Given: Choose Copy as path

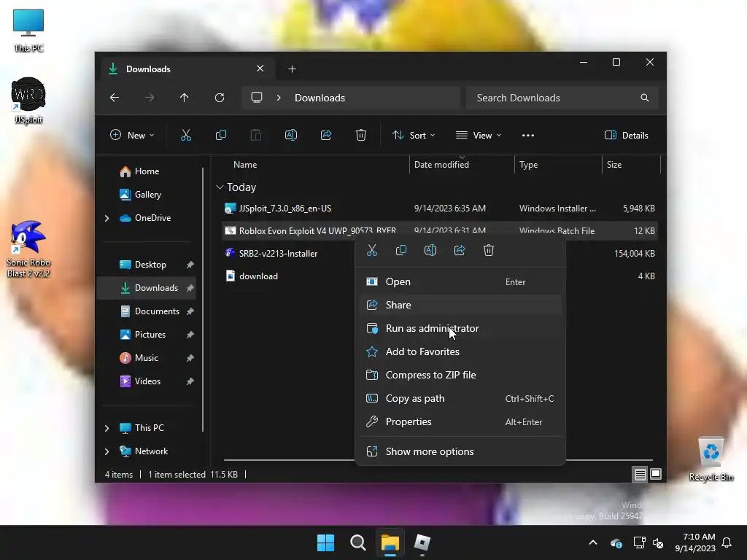Looking at the screenshot, I should click(460, 399).
